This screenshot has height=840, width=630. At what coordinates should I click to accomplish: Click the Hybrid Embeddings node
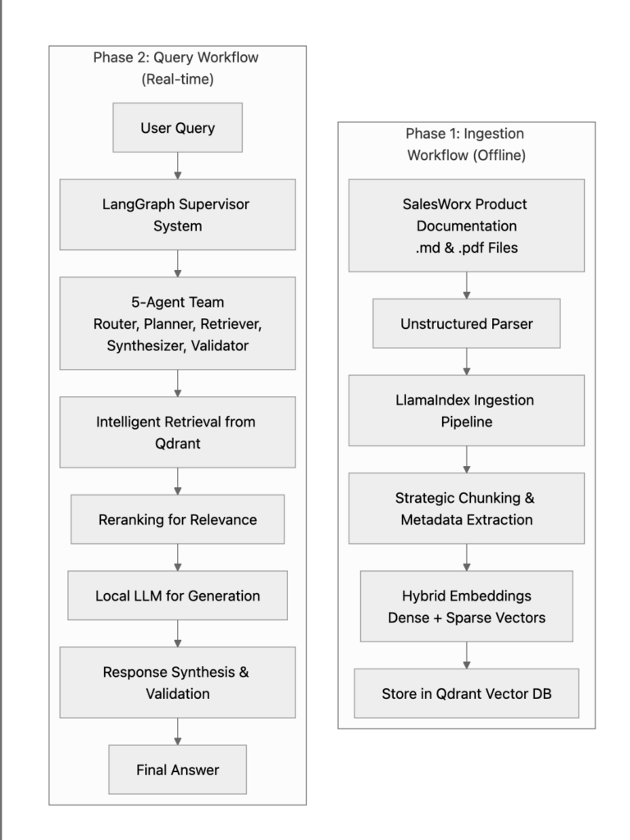click(466, 605)
